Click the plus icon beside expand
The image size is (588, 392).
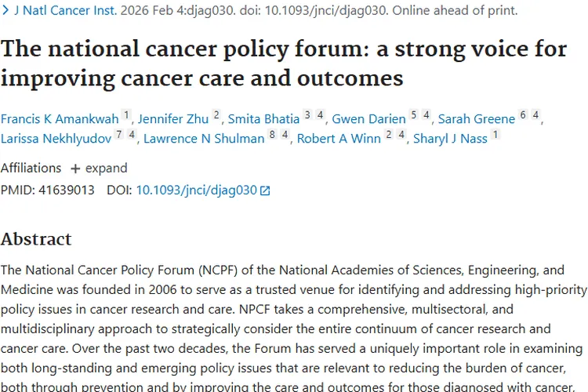[x=75, y=169]
